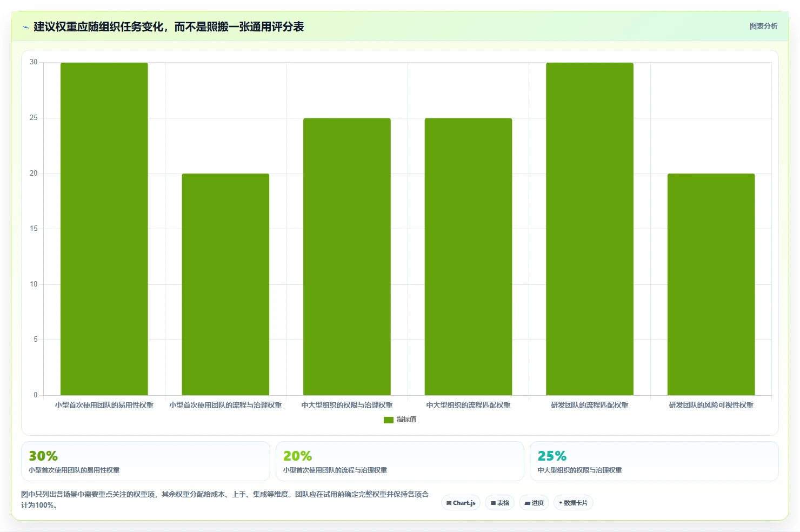The height and width of the screenshot is (532, 800).
Task: Select the Chart.js tag
Action: pyautogui.click(x=461, y=503)
